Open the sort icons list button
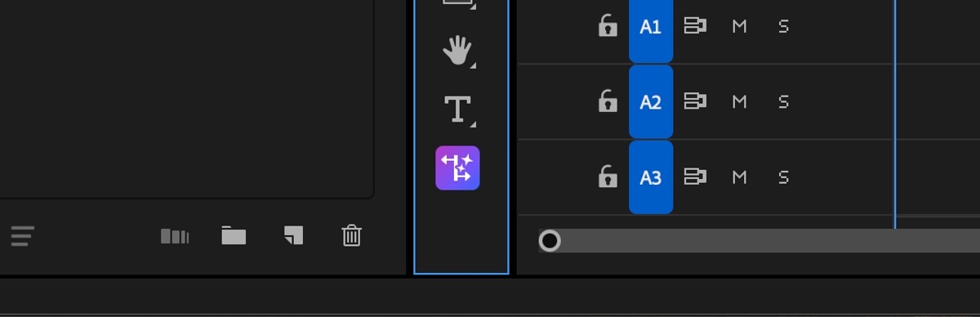 23,236
